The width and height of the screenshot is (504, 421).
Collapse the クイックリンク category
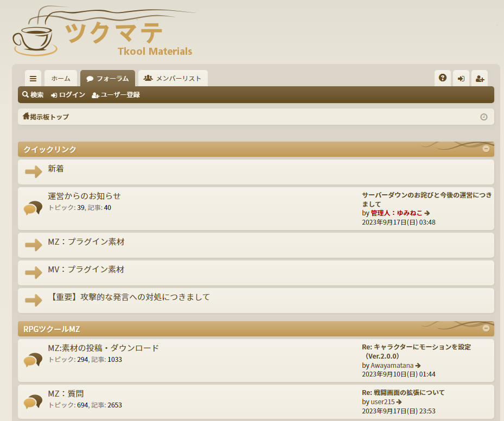[486, 149]
